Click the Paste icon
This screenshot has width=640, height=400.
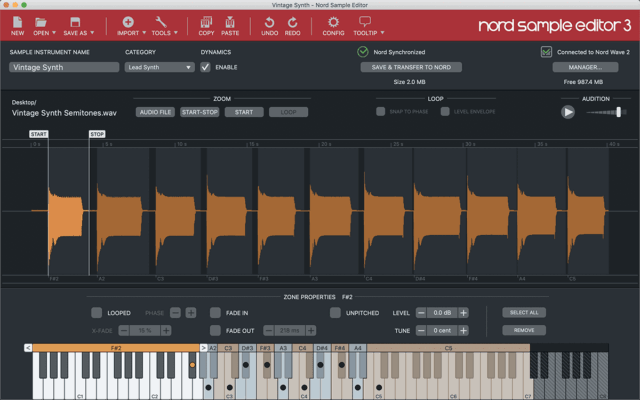coord(230,22)
